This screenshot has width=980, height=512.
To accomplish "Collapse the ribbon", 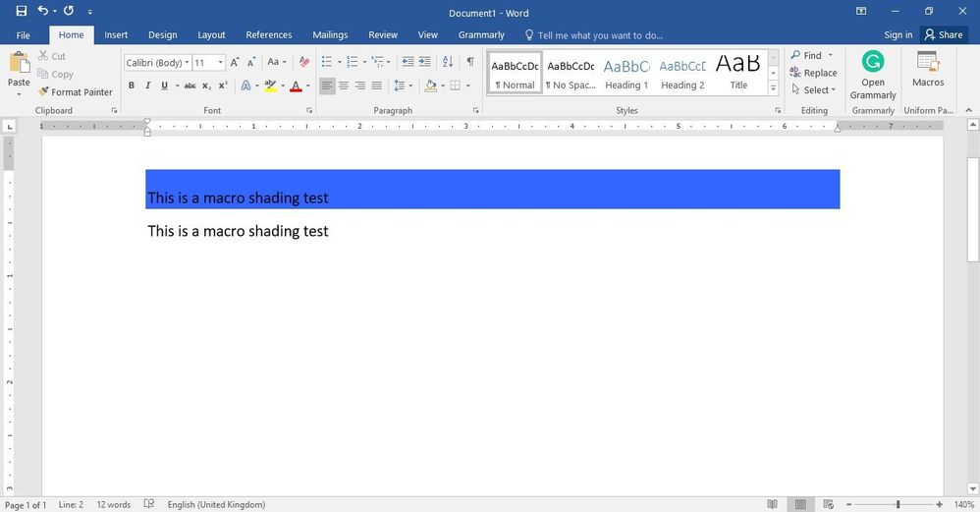I will [969, 110].
